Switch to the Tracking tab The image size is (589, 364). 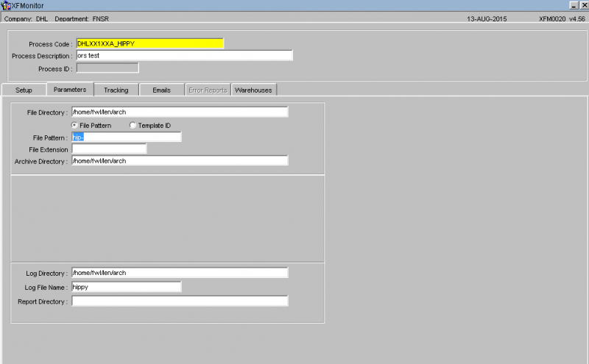pyautogui.click(x=116, y=90)
